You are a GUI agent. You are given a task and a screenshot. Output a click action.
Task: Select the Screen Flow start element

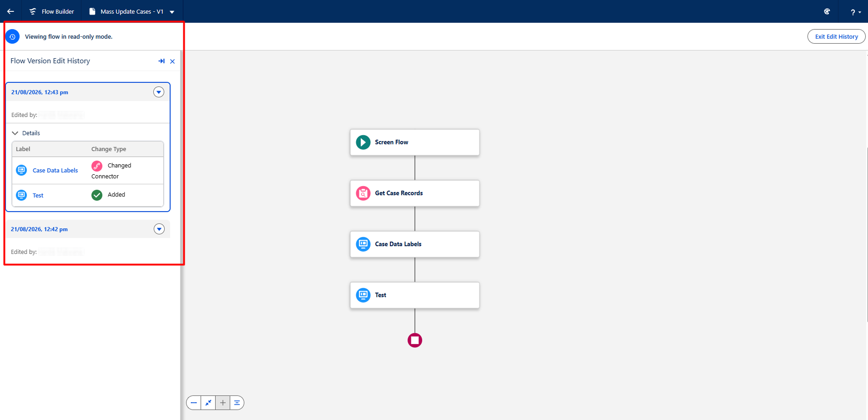coord(415,142)
